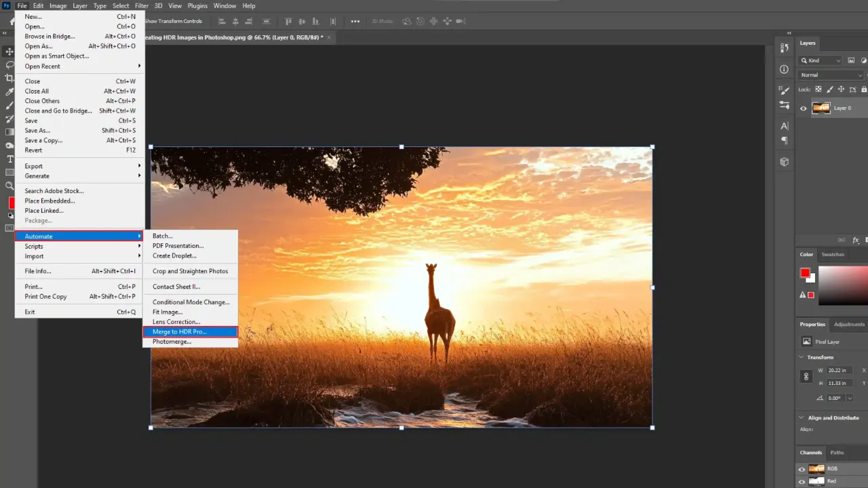Open the History panel icon
This screenshot has height=488, width=868.
(785, 48)
